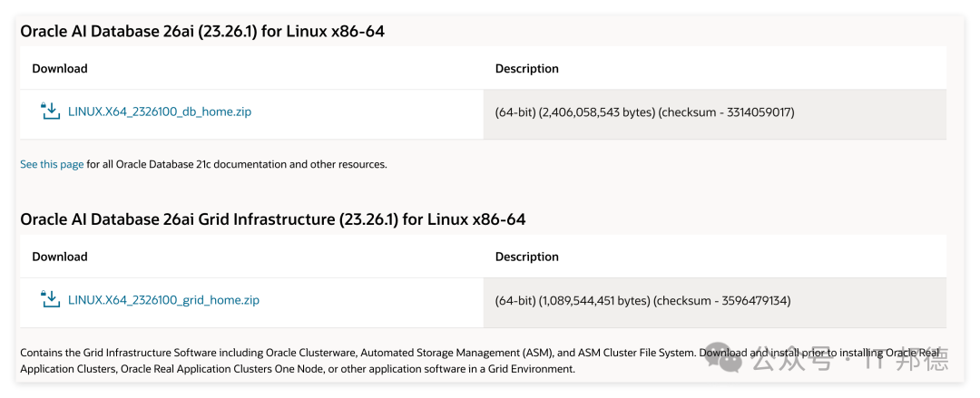Click the Description column header in the first table
The width and height of the screenshot is (980, 398).
527,69
